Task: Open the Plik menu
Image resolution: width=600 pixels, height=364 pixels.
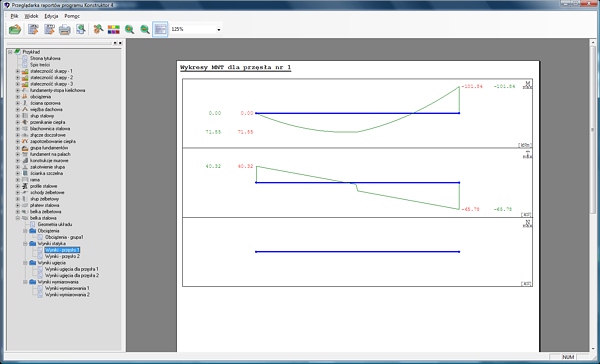Action: coord(15,16)
